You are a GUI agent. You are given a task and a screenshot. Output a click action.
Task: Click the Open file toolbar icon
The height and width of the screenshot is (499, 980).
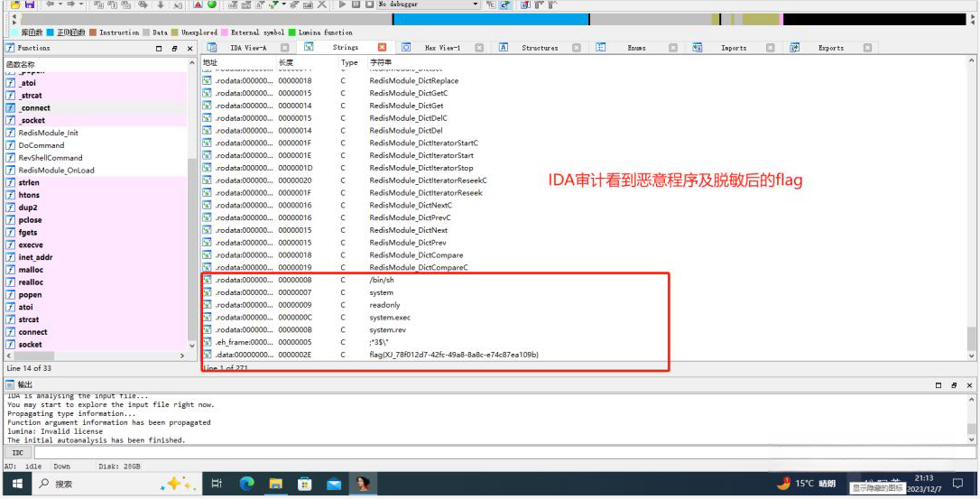click(x=15, y=5)
